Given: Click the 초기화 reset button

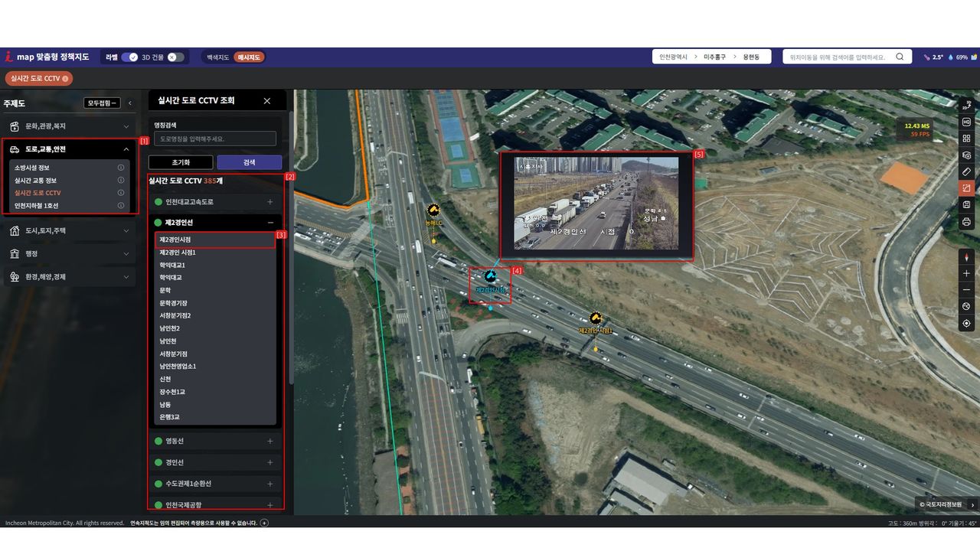Looking at the screenshot, I should pos(181,162).
